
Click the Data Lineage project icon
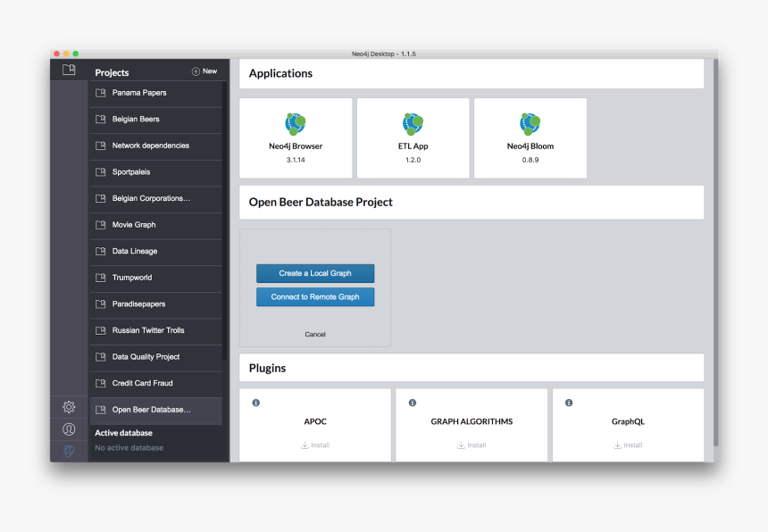(x=100, y=252)
